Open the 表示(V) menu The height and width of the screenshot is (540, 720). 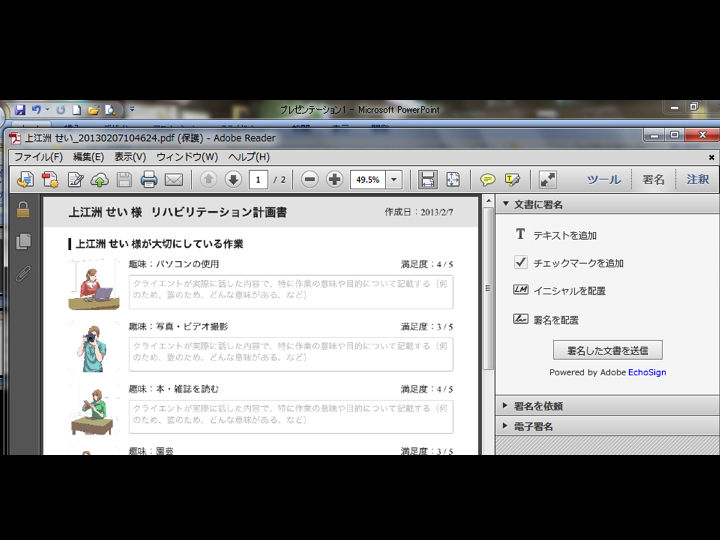[130, 157]
